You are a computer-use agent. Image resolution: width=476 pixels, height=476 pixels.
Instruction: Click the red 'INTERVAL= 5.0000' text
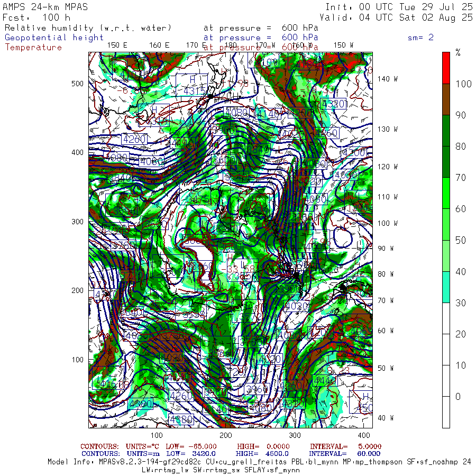345,446
